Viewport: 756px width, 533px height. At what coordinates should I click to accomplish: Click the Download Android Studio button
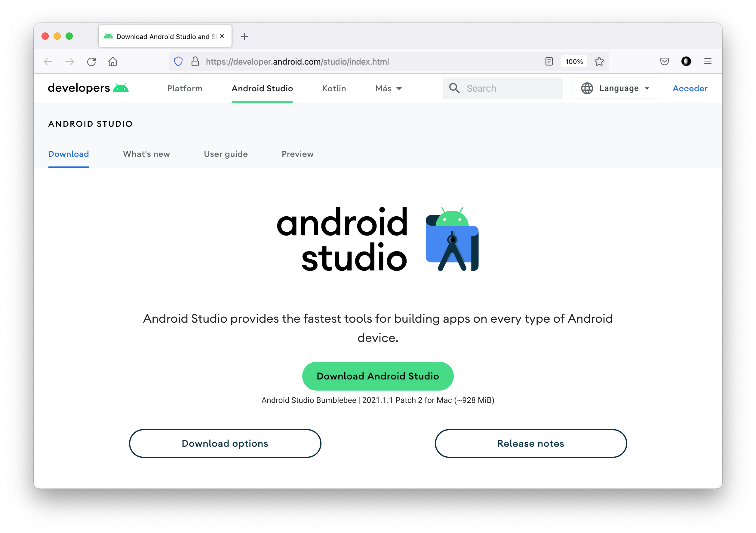click(378, 376)
